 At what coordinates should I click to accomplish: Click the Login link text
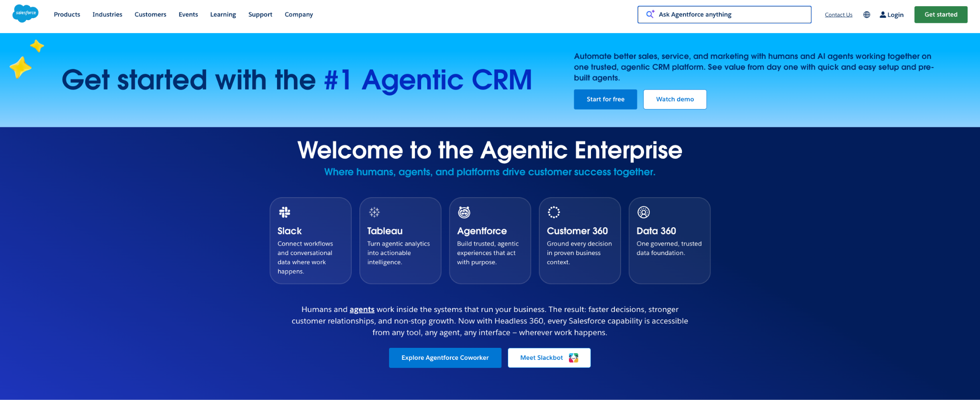point(895,15)
